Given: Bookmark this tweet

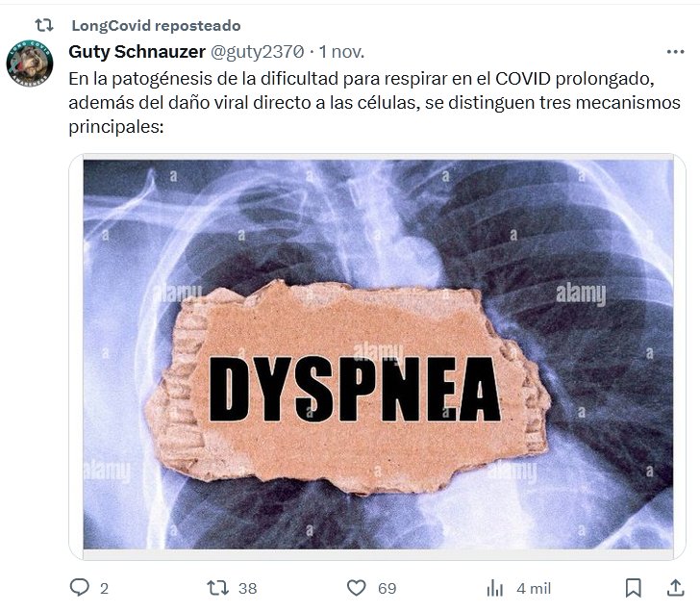Looking at the screenshot, I should (x=633, y=588).
